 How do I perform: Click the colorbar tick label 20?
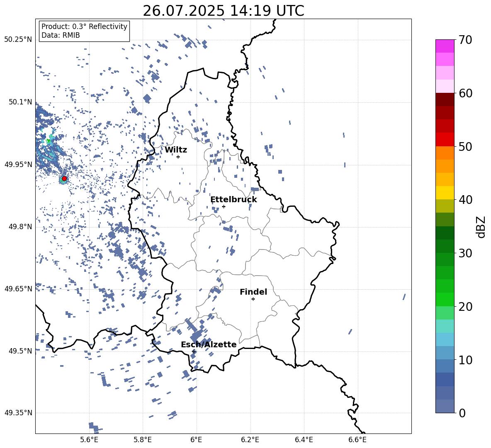pos(465,307)
